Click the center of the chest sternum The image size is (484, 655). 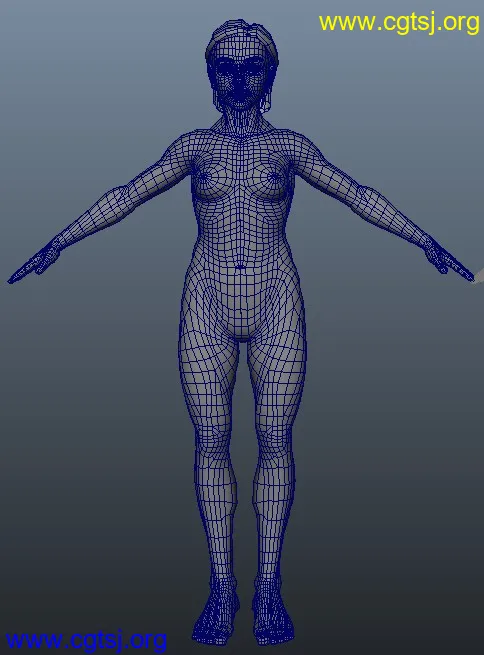click(x=241, y=175)
